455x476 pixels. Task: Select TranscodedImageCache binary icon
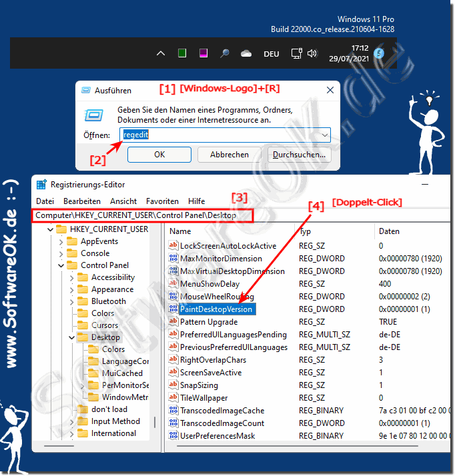click(x=173, y=411)
